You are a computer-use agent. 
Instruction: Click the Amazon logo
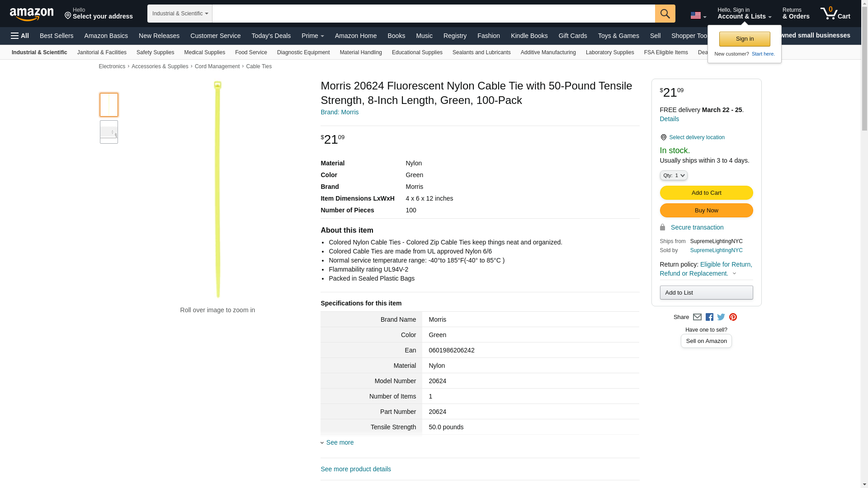tap(32, 14)
